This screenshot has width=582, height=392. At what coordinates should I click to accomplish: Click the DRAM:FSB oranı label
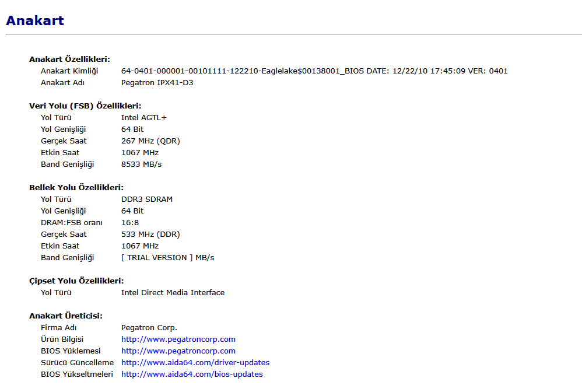click(x=72, y=223)
